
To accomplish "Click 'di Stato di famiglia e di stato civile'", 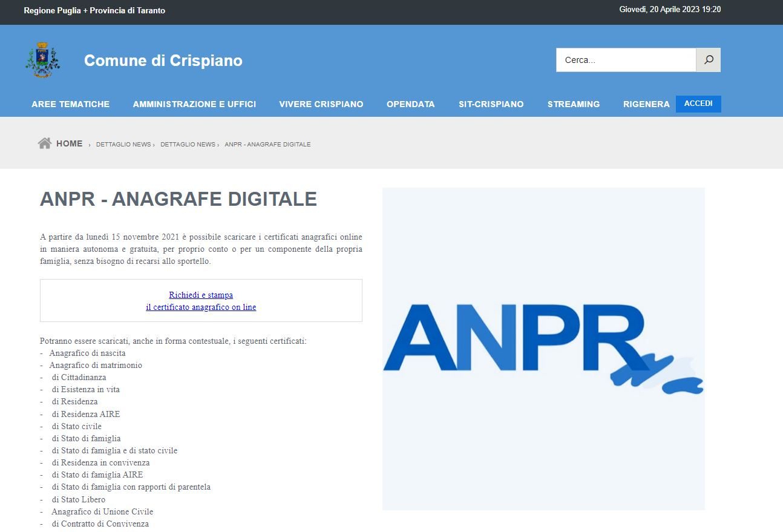I will click(115, 450).
